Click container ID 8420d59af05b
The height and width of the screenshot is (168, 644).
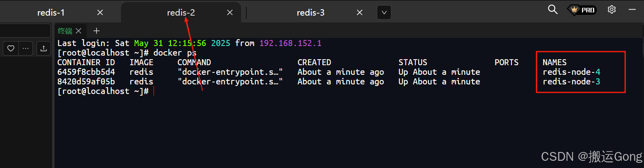tap(86, 82)
